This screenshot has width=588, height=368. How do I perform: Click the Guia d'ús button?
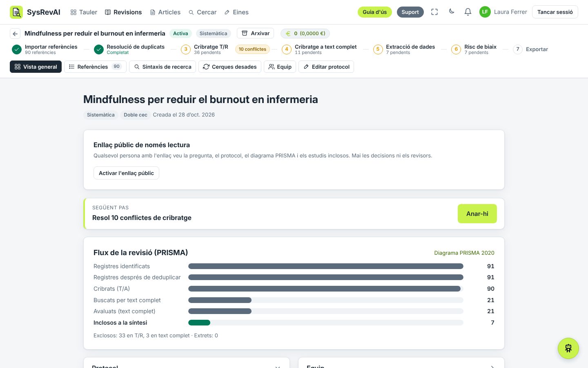pos(375,12)
